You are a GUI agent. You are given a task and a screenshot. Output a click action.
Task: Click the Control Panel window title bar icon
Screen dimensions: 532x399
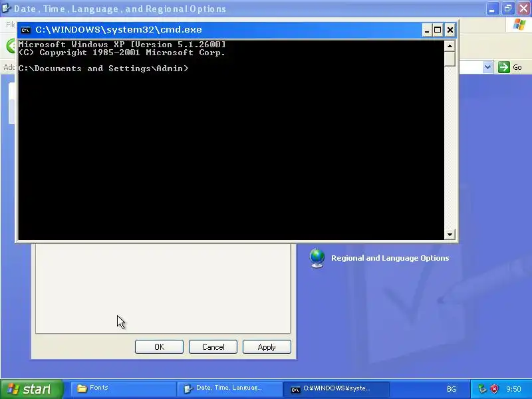coord(6,9)
